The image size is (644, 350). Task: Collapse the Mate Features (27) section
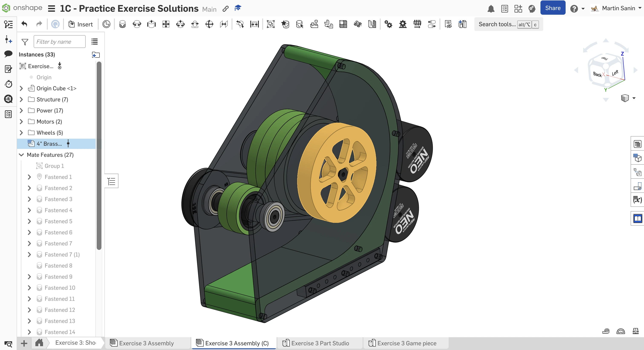[x=22, y=155]
